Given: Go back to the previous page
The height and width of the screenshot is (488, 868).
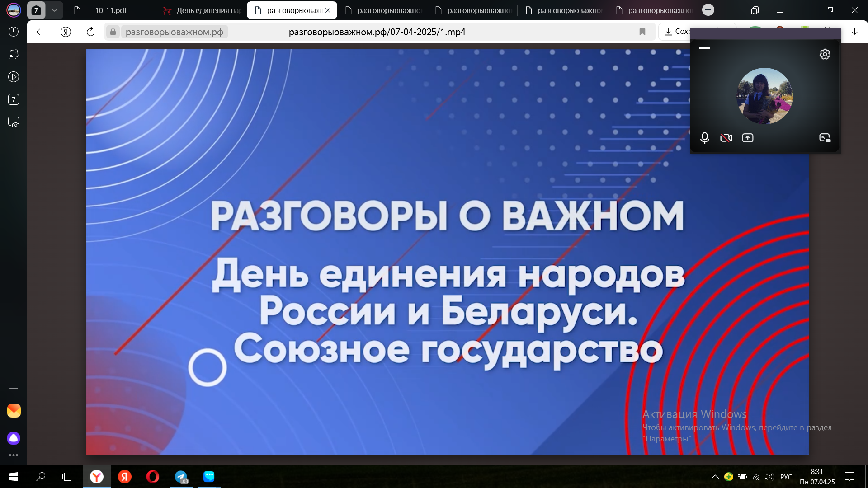Looking at the screenshot, I should (40, 32).
